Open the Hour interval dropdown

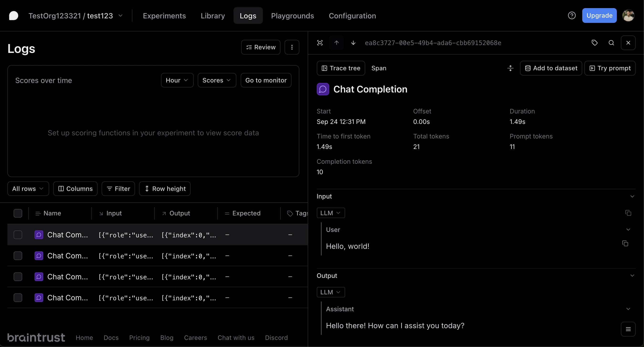(177, 80)
